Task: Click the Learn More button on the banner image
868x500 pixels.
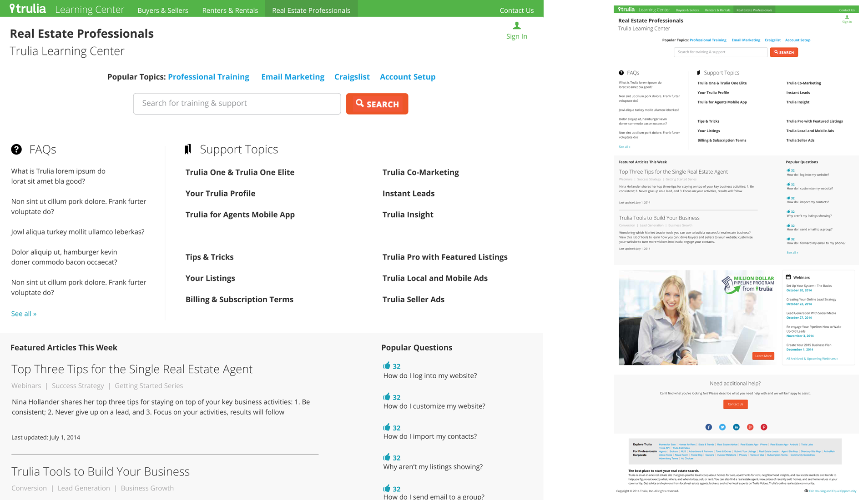Action: 763,356
